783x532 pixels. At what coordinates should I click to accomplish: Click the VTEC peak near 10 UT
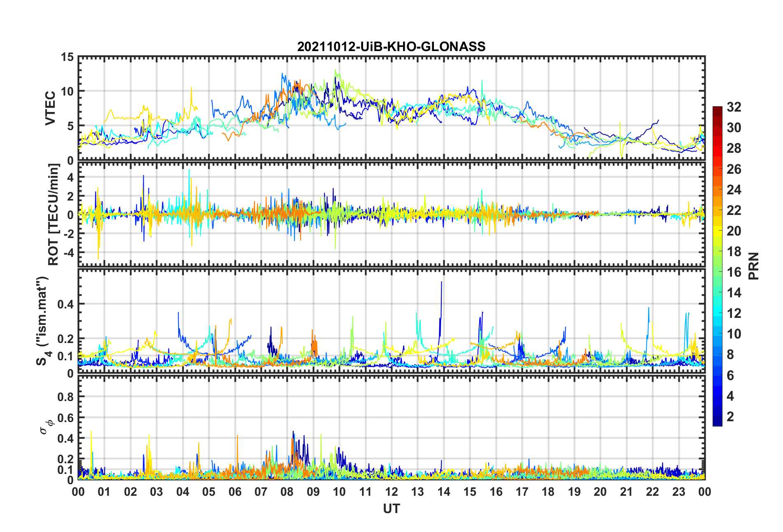pos(336,74)
